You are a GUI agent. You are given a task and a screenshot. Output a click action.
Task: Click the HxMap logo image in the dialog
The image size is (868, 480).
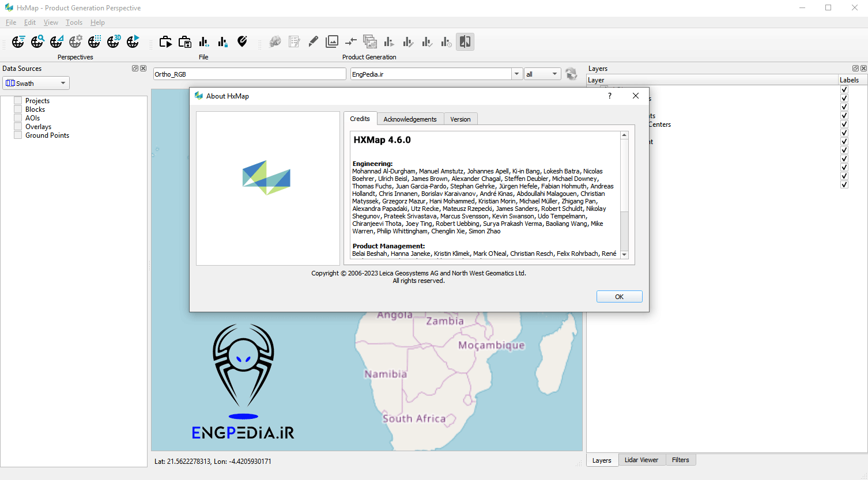click(x=267, y=177)
